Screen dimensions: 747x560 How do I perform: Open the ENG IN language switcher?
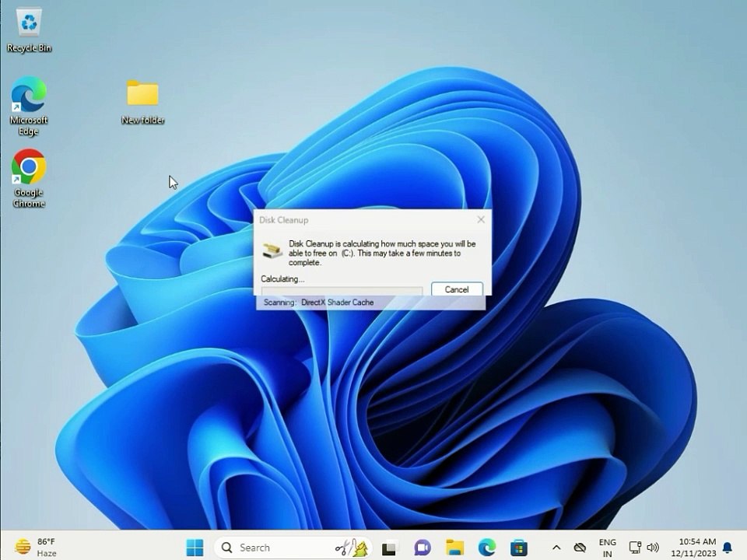[607, 548]
